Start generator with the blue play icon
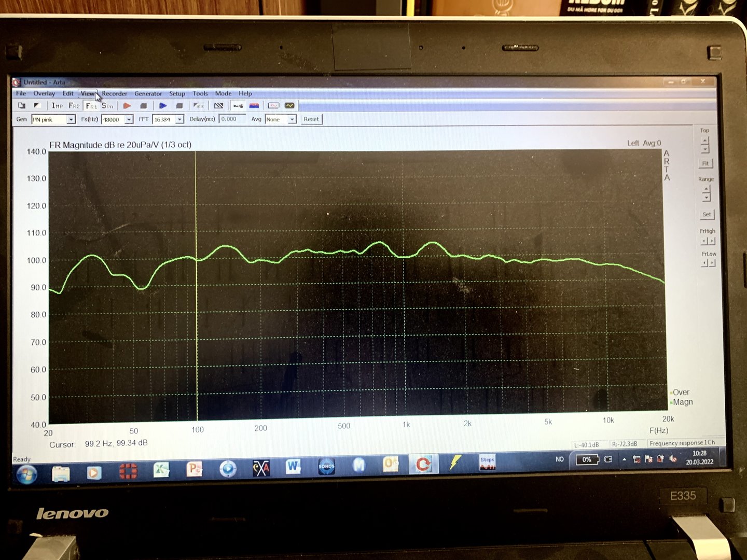747x560 pixels. [x=163, y=106]
